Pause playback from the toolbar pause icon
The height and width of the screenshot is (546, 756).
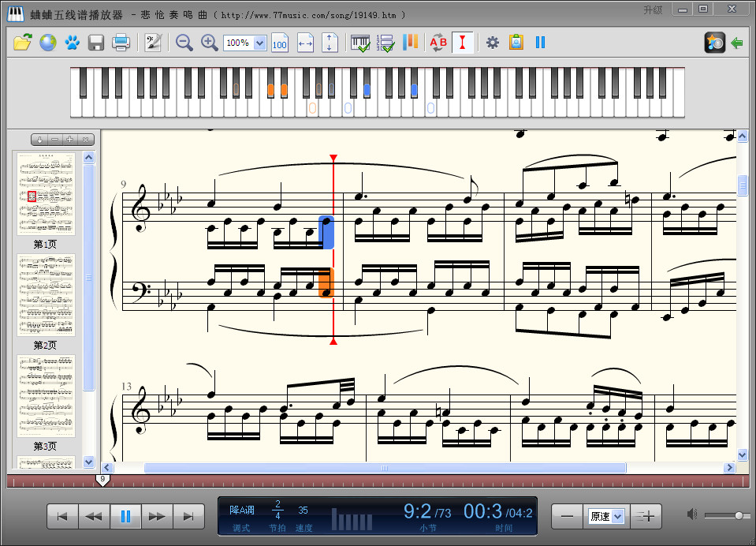540,43
